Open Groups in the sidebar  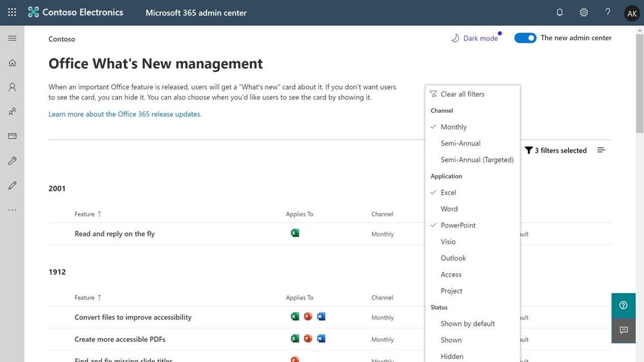pyautogui.click(x=12, y=111)
